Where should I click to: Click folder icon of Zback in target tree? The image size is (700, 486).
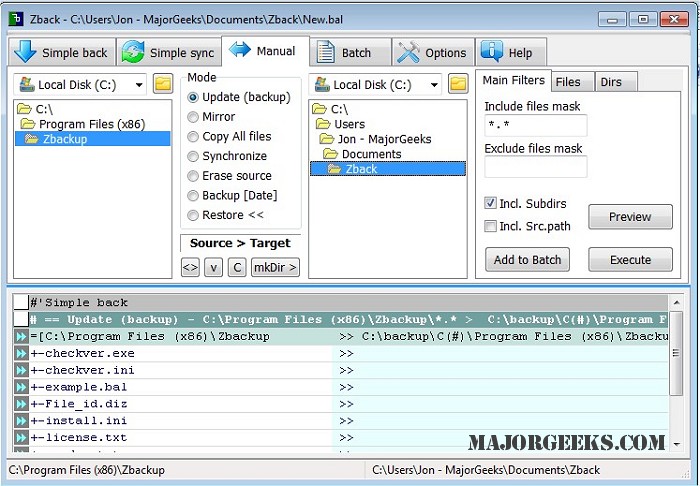coord(334,169)
